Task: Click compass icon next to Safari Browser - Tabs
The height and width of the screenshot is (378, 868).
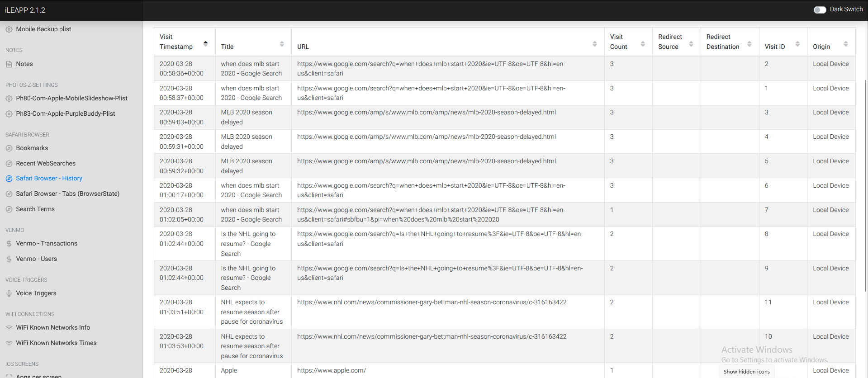Action: (9, 194)
